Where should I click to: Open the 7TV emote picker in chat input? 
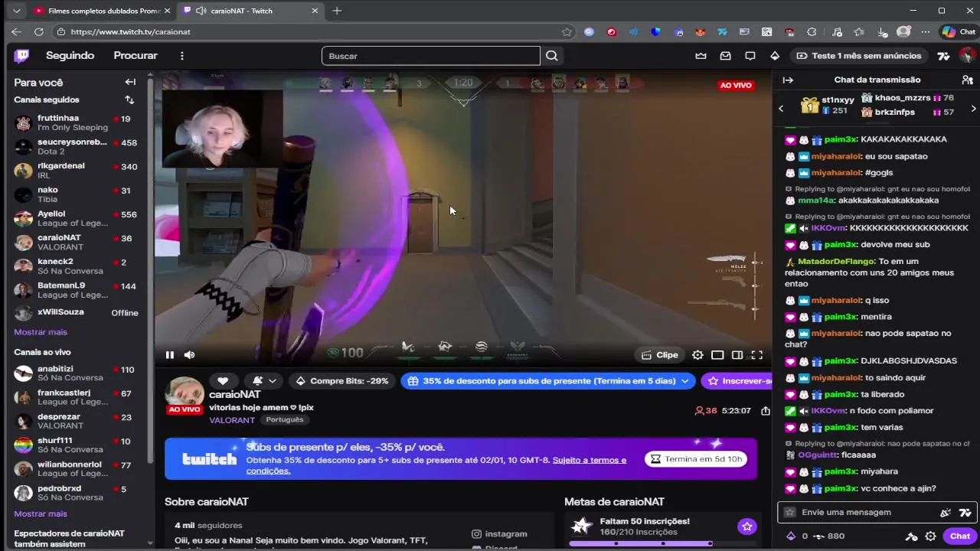(965, 513)
